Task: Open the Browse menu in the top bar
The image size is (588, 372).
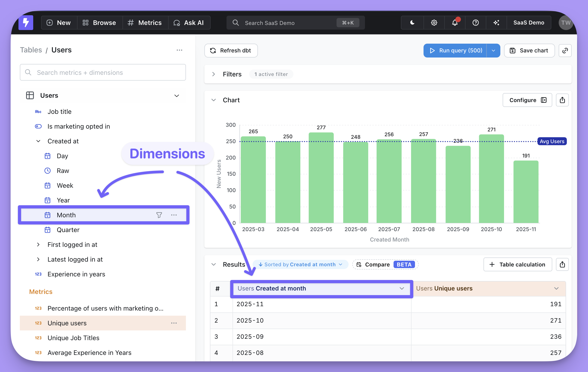Action: click(x=100, y=23)
